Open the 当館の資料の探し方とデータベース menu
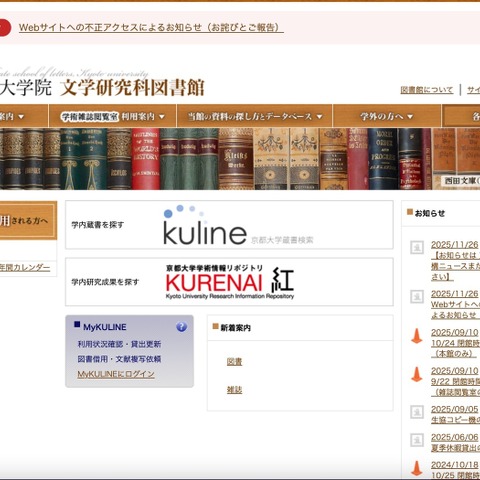Viewport: 480px width, 480px height. (x=254, y=116)
